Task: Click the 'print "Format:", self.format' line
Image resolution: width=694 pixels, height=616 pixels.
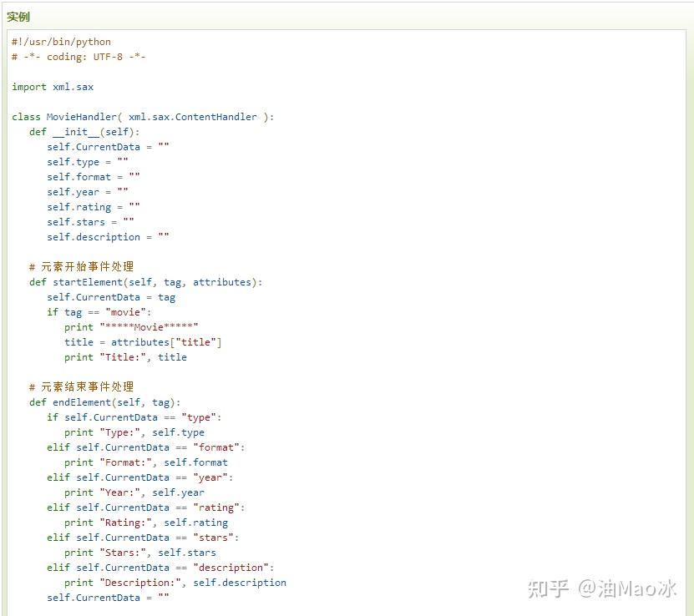Action: point(145,463)
